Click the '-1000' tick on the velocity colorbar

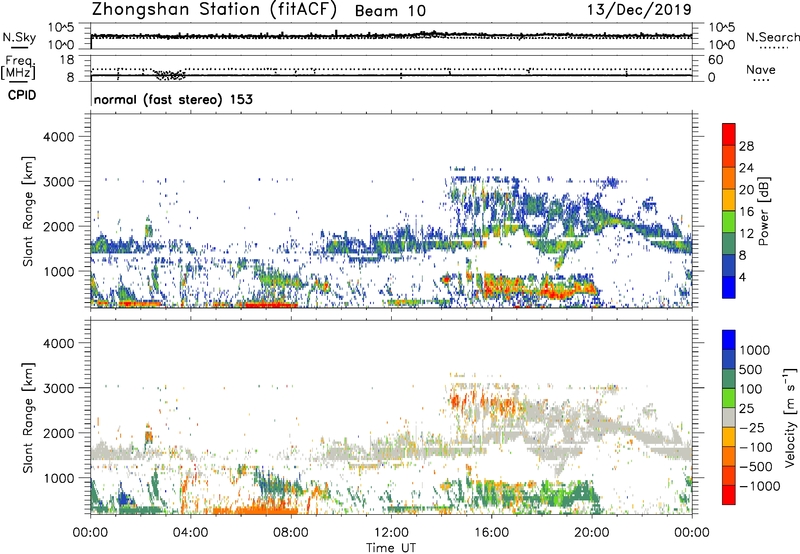759,486
